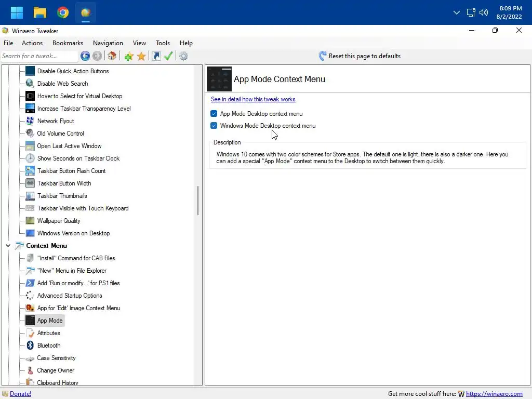Click the Attributes icon in the tree
Viewport: 532px width, 399px height.
tap(30, 333)
